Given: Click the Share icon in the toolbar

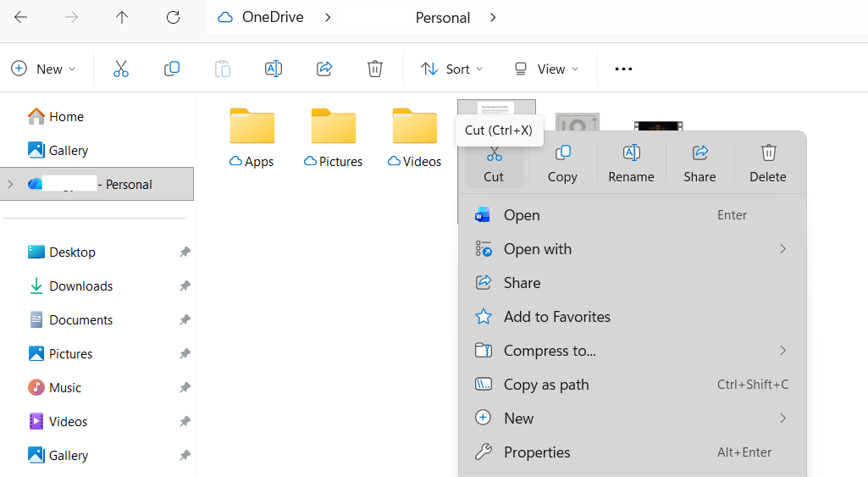Looking at the screenshot, I should (324, 69).
